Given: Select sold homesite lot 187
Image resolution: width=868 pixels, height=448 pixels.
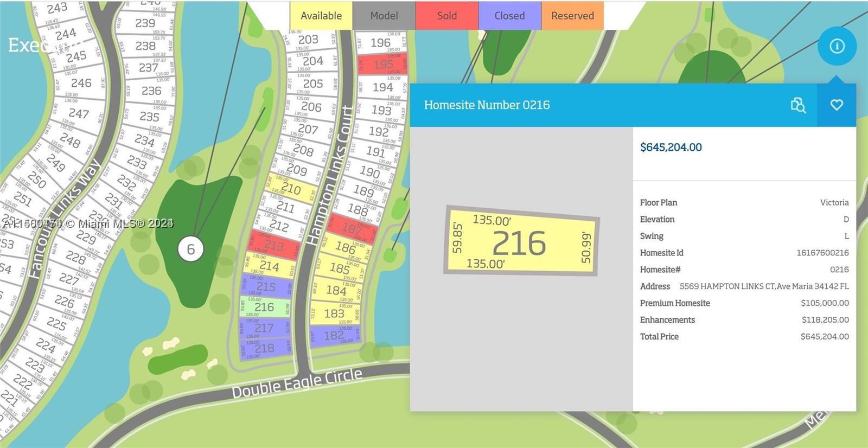Looking at the screenshot, I should coord(352,228).
